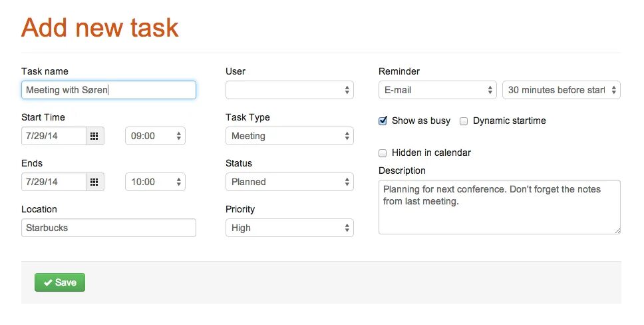Screen dimensions: 644x325
Task: Enable the Dynamic startime checkbox
Action: coord(464,121)
